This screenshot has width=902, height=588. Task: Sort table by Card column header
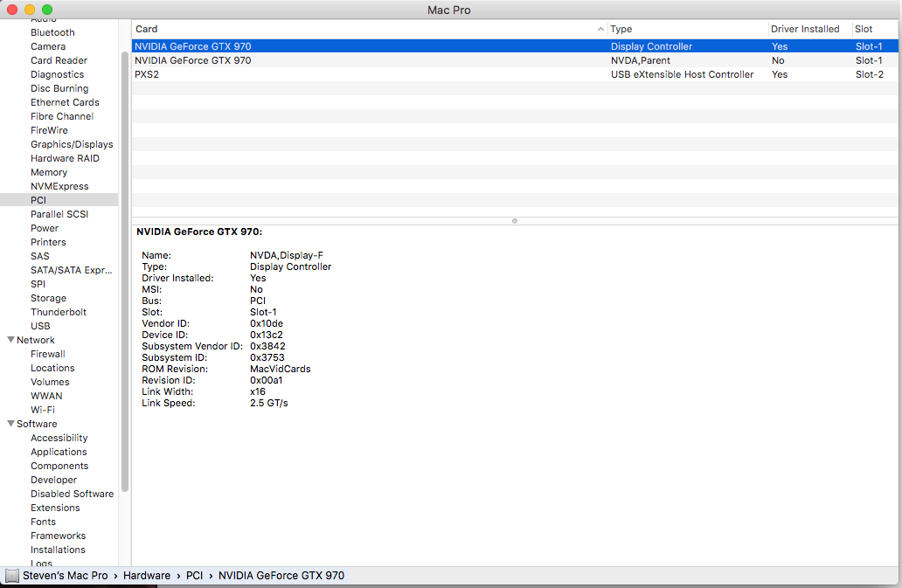click(x=370, y=30)
